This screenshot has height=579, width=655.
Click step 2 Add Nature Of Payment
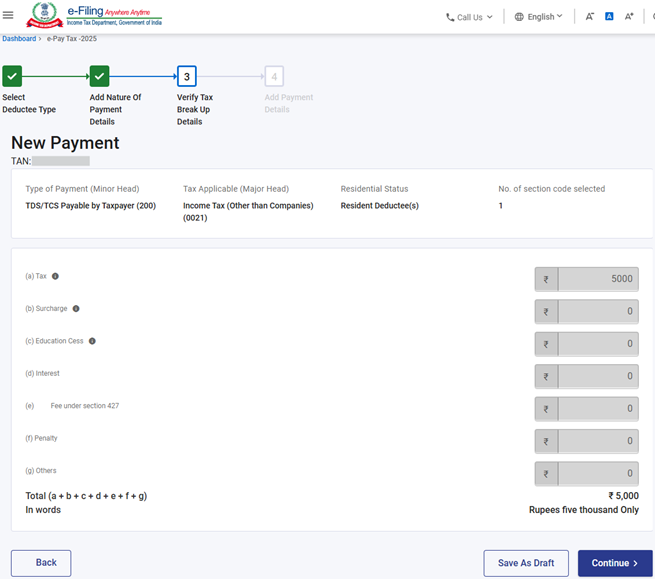tap(99, 76)
